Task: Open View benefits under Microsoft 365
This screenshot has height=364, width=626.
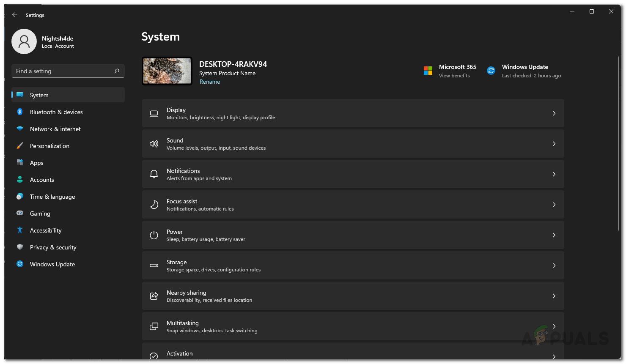Action: tap(454, 75)
